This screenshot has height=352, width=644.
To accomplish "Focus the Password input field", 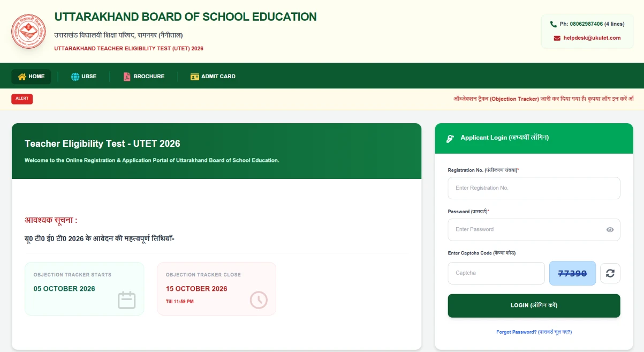I will click(534, 229).
